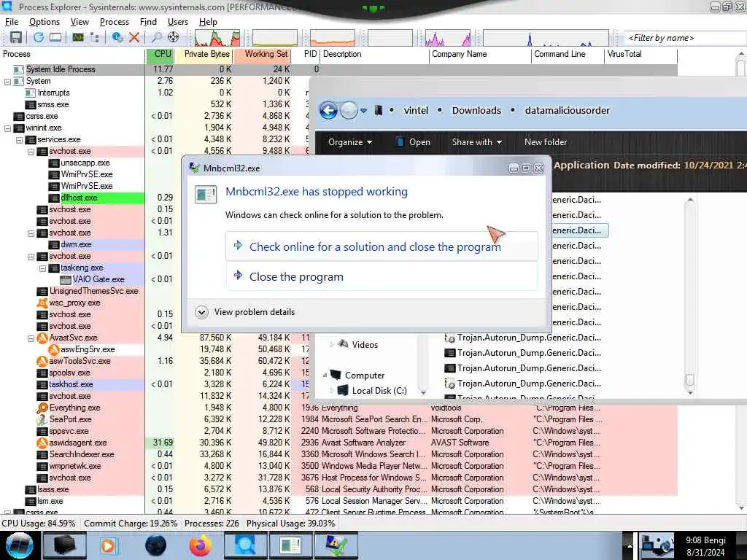Click the Windows Start orb

click(19, 545)
